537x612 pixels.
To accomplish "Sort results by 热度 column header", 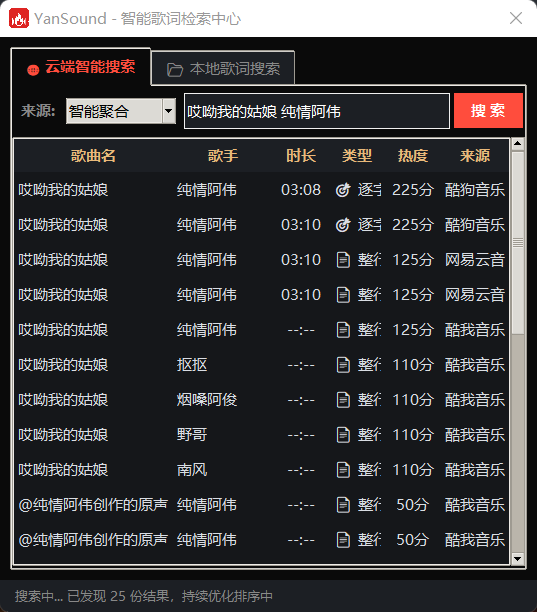I will point(413,156).
